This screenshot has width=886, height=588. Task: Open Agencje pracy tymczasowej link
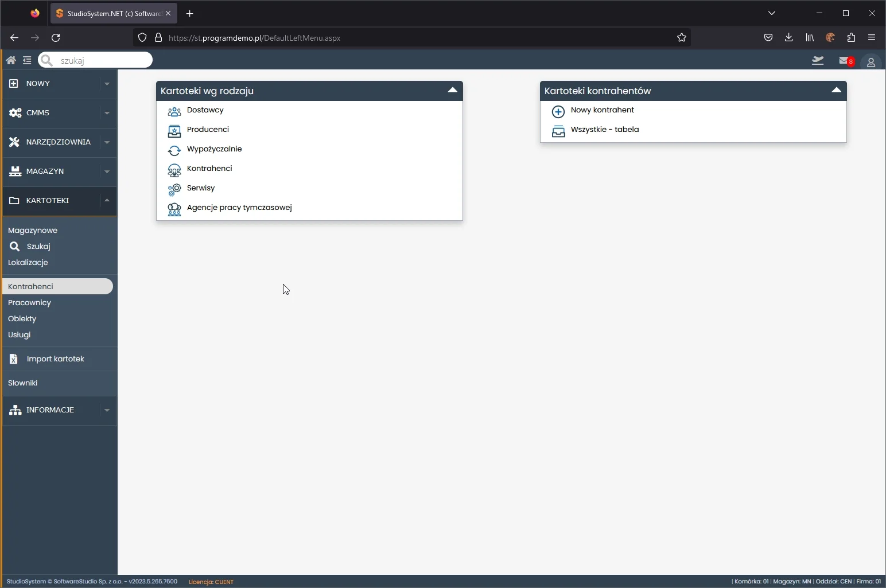pos(239,208)
